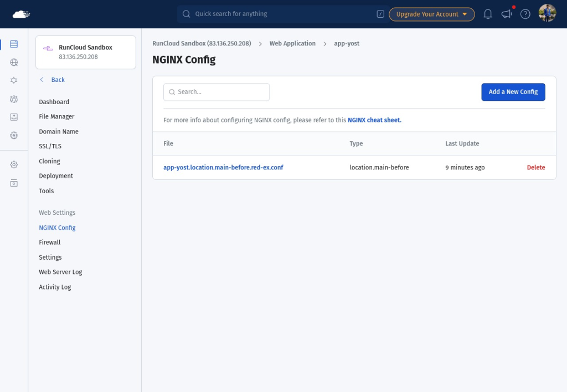Expand the Upgrade Your Account dropdown
This screenshot has height=392, width=567.
point(432,14)
